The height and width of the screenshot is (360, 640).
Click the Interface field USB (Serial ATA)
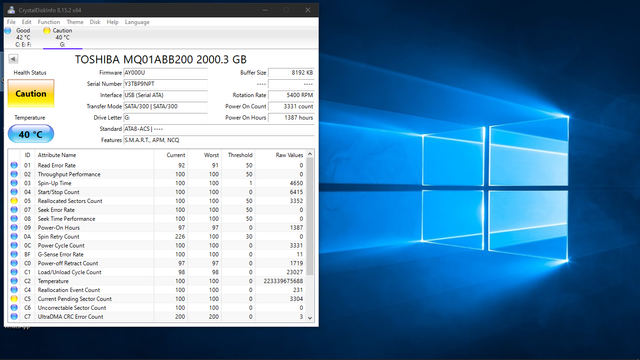165,95
